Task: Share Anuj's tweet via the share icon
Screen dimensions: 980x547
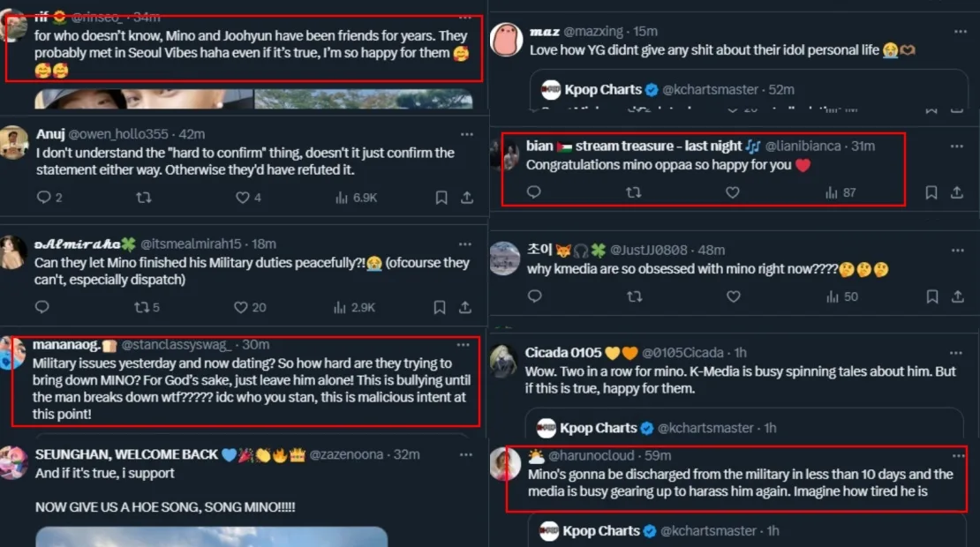Action: (x=467, y=198)
